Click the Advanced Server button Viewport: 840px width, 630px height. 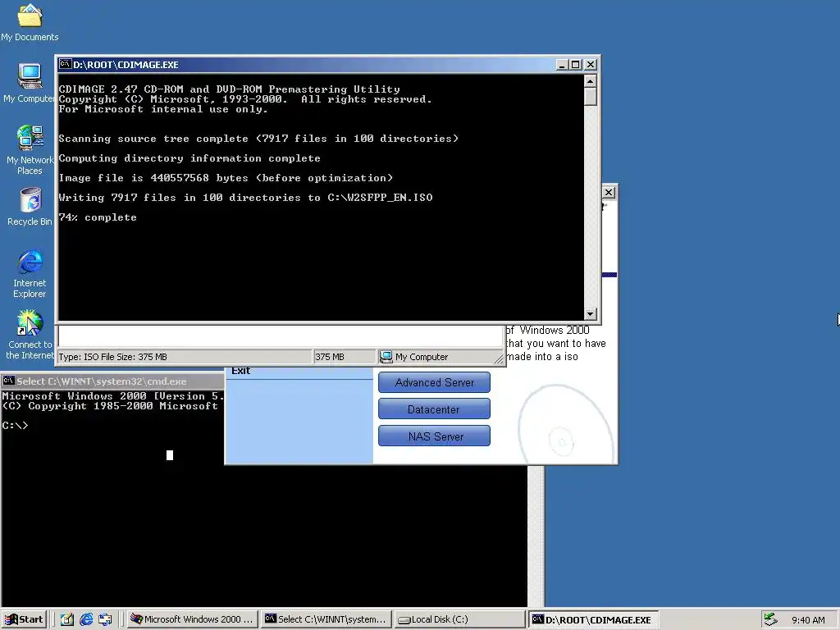(434, 382)
